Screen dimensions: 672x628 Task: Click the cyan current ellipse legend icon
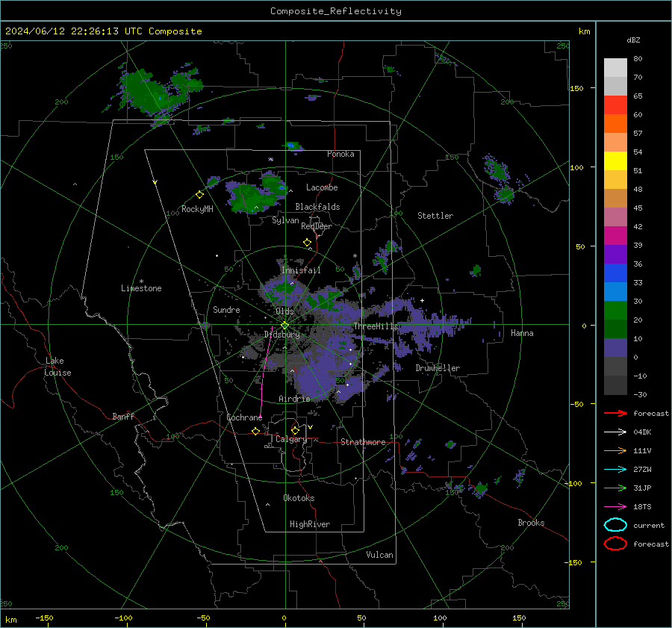coord(615,525)
